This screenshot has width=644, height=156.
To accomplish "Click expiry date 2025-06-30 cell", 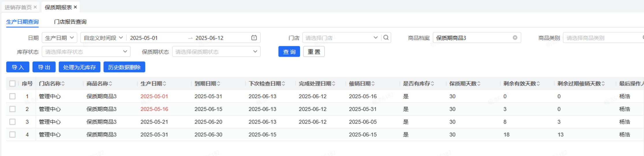I will pos(208,134).
